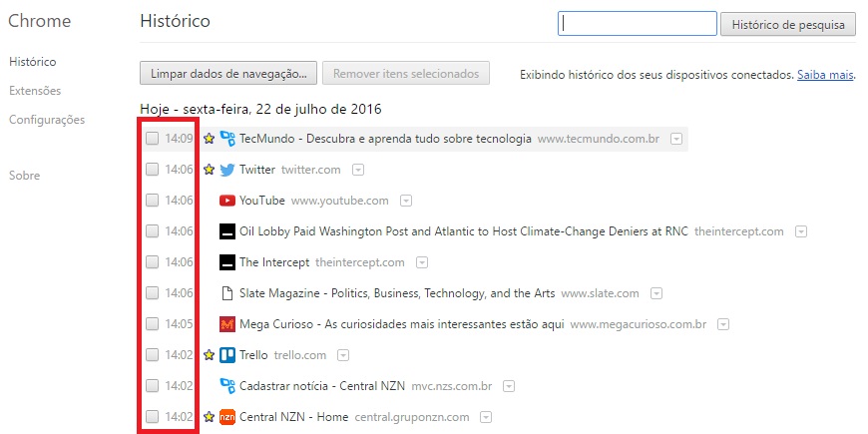Click the Twitter bird favicon

click(227, 170)
